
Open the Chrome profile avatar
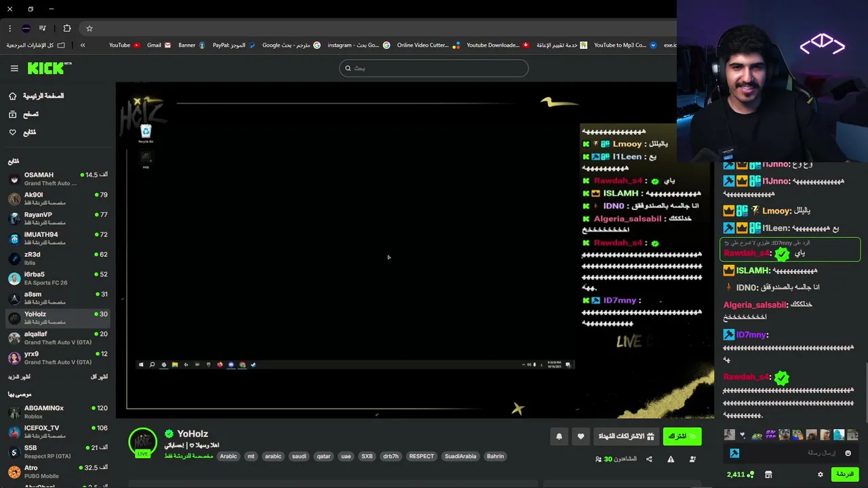click(x=26, y=28)
